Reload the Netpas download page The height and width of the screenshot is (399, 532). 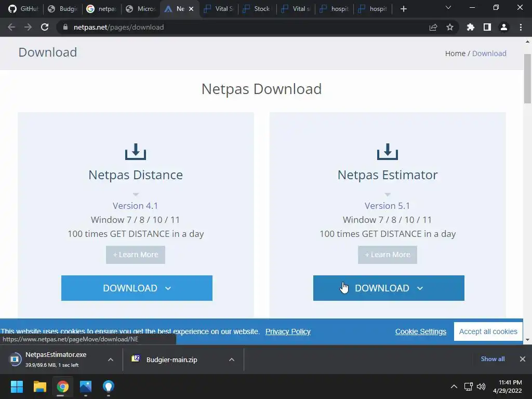[x=45, y=27]
